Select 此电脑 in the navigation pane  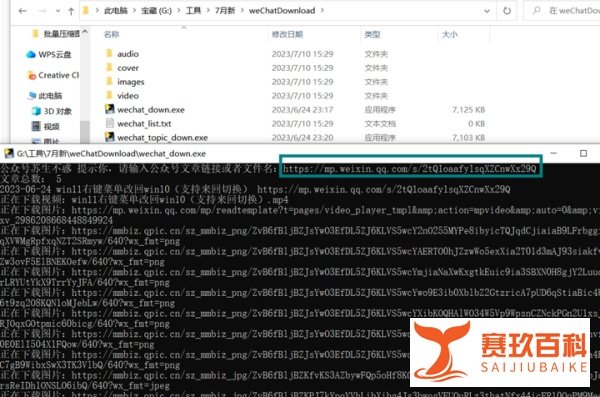pos(50,96)
